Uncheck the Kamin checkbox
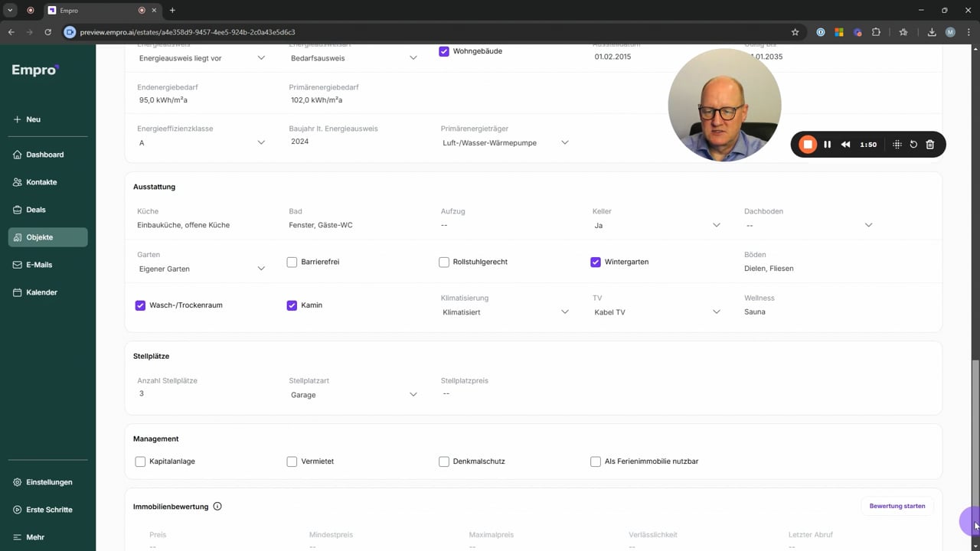980x551 pixels. point(292,305)
